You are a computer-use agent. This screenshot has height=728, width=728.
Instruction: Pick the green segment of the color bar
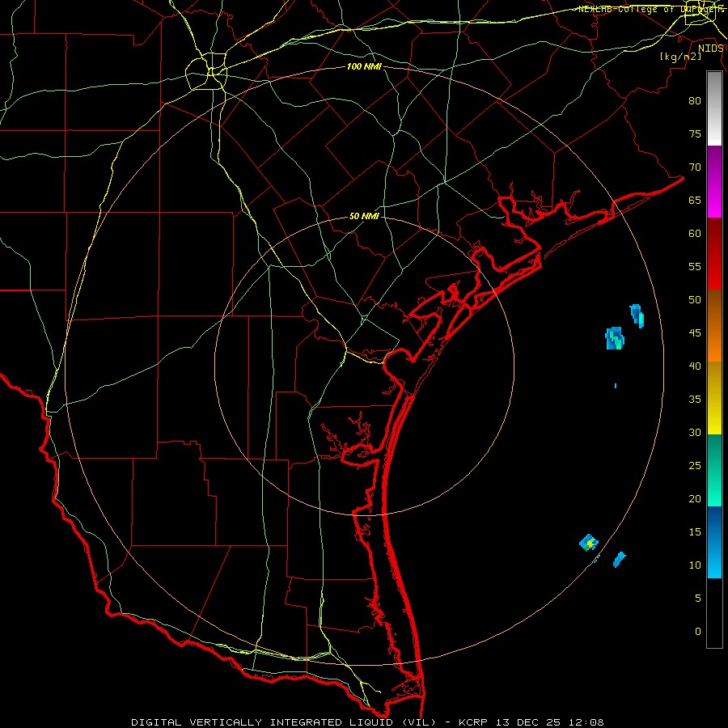(714, 470)
